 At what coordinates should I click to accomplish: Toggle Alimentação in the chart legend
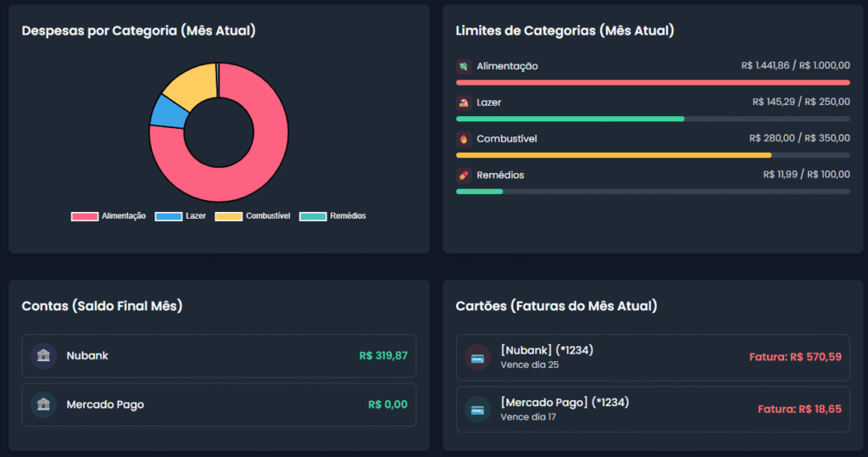[108, 216]
